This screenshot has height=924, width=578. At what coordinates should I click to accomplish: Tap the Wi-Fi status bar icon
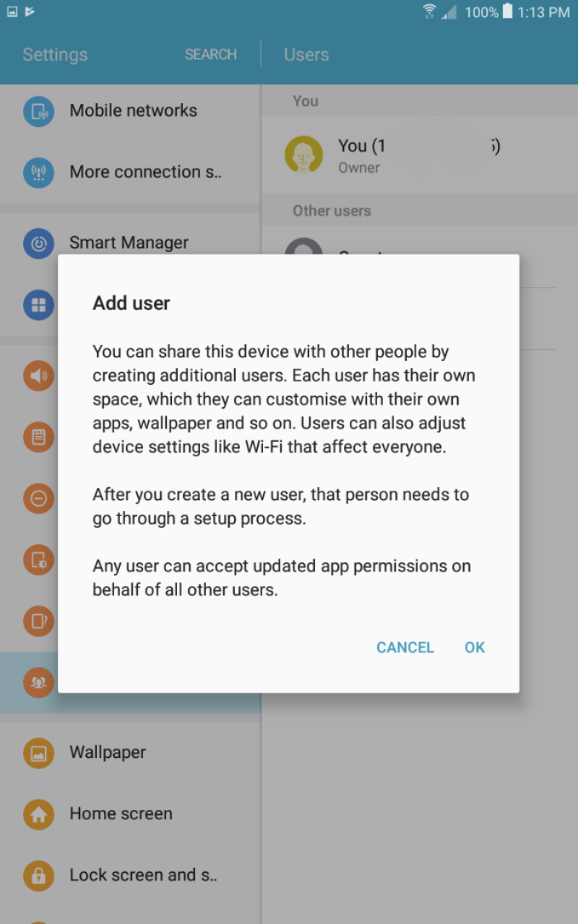(x=429, y=12)
